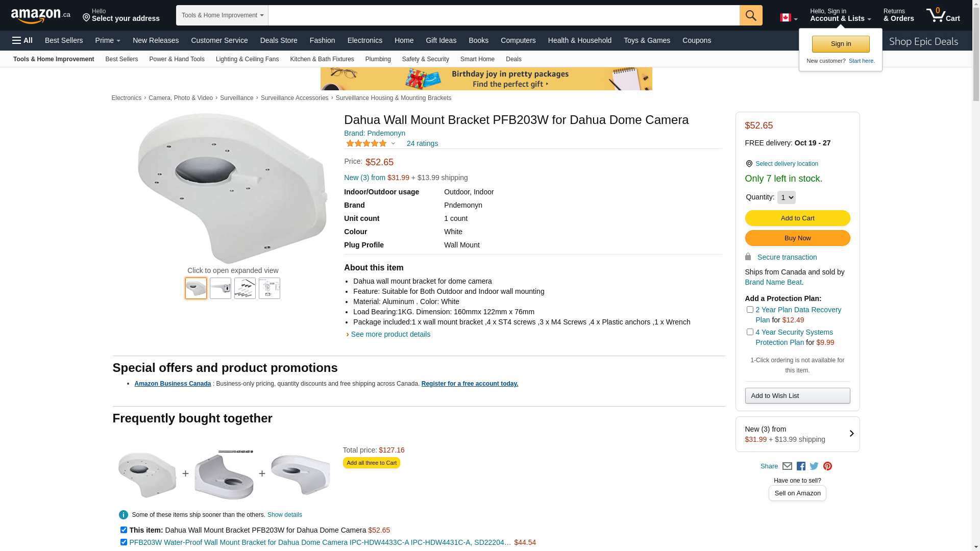Share product on Facebook icon
This screenshot has height=551, width=980.
pyautogui.click(x=801, y=466)
